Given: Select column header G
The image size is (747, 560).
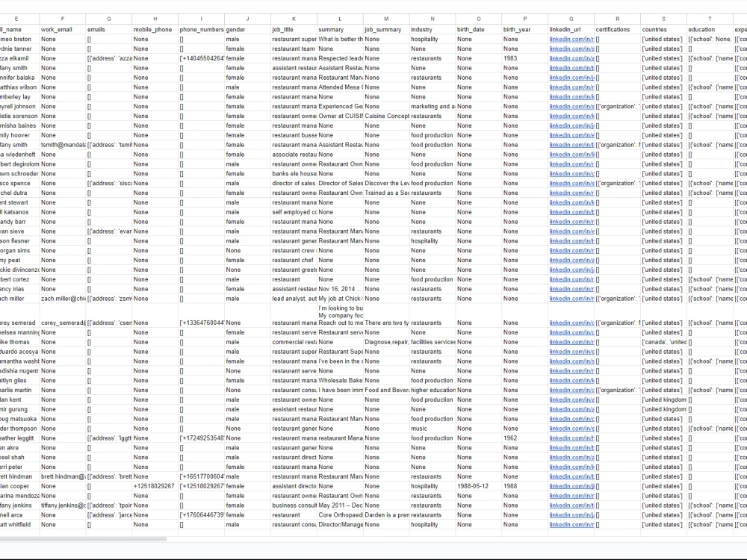Looking at the screenshot, I should click(x=108, y=19).
